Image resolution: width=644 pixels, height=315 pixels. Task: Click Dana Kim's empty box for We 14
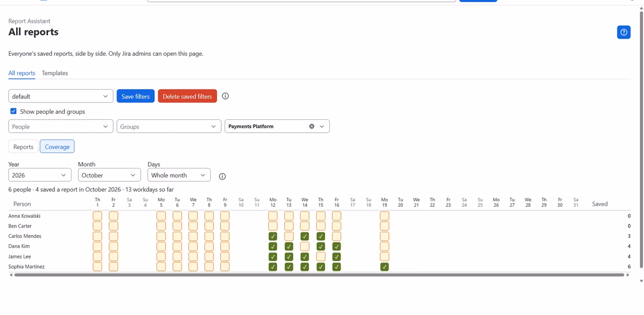[305, 247]
